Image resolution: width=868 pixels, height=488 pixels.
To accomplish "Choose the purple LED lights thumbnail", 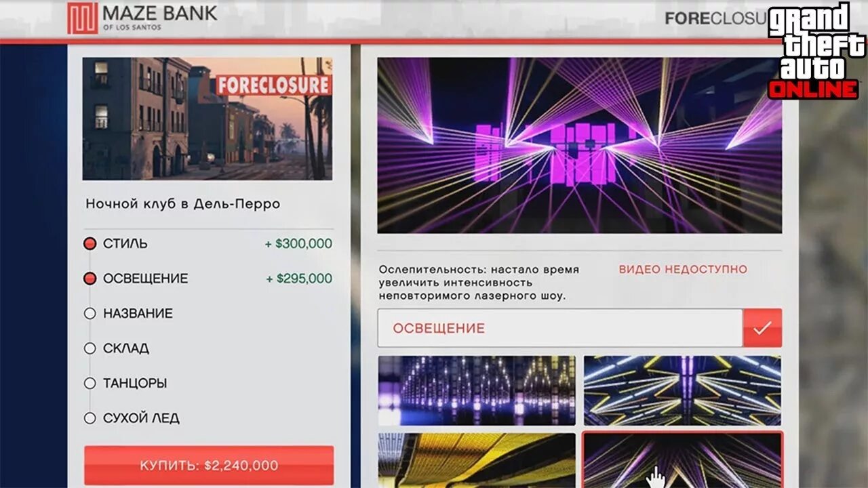I will [477, 391].
